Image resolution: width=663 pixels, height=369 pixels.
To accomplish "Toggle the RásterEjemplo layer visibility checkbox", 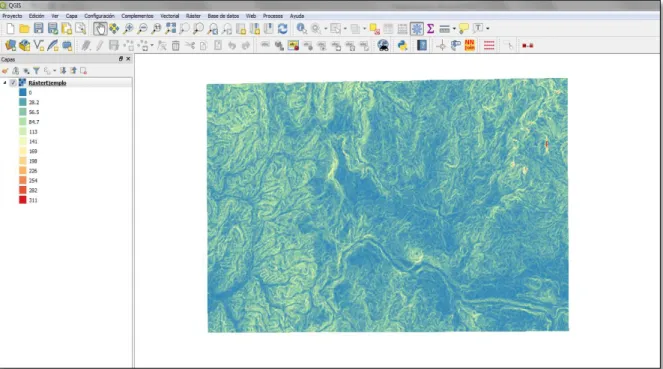I will 13,83.
